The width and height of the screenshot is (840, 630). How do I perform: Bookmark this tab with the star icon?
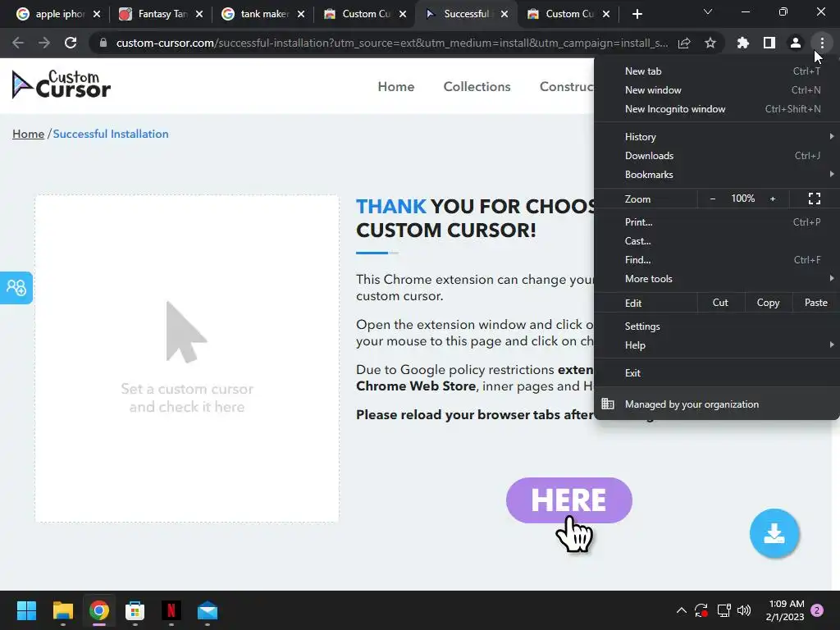tap(710, 43)
